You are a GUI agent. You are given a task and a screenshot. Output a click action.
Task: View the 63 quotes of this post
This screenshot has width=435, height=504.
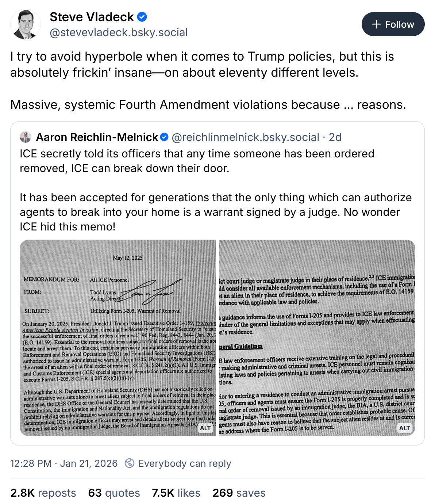pos(113,493)
